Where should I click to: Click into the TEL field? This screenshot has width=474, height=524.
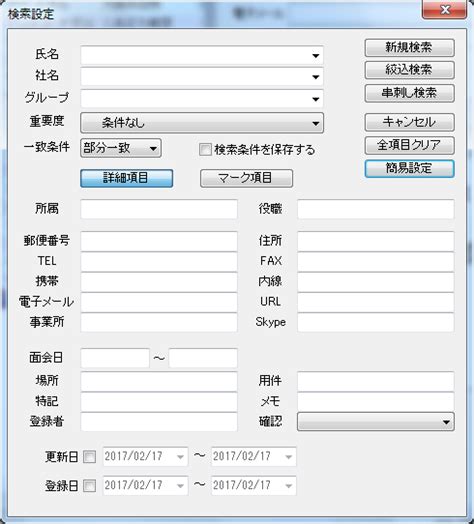[159, 261]
